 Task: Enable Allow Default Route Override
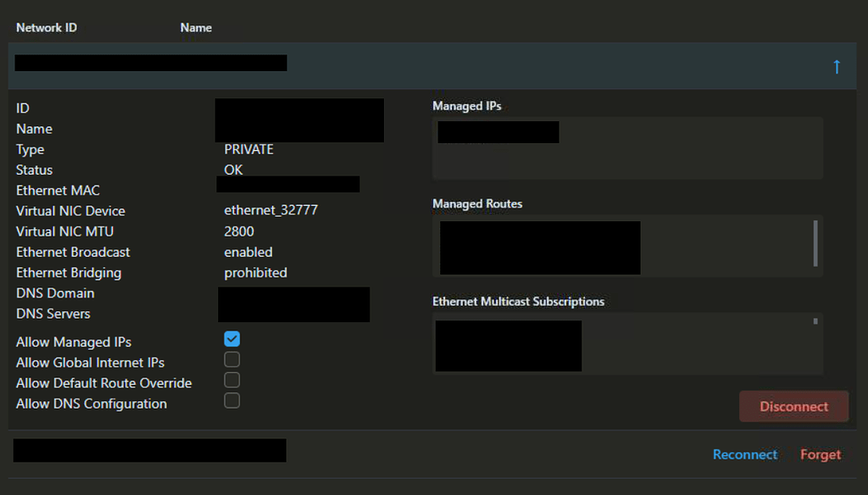pyautogui.click(x=231, y=380)
